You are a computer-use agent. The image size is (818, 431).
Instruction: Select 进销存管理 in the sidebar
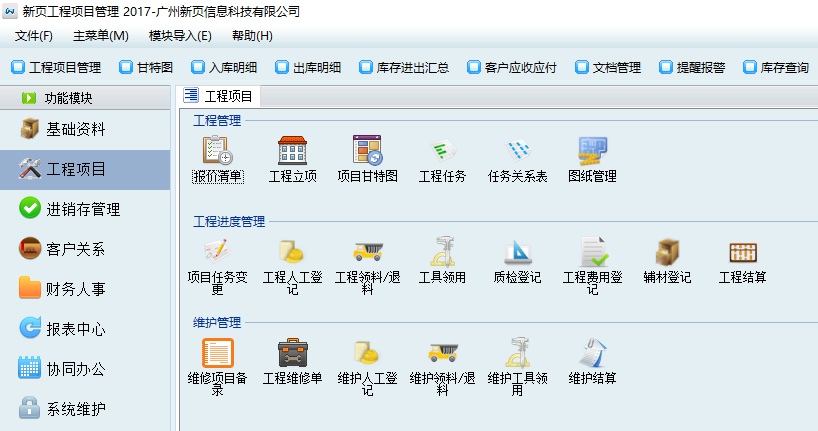pos(85,209)
